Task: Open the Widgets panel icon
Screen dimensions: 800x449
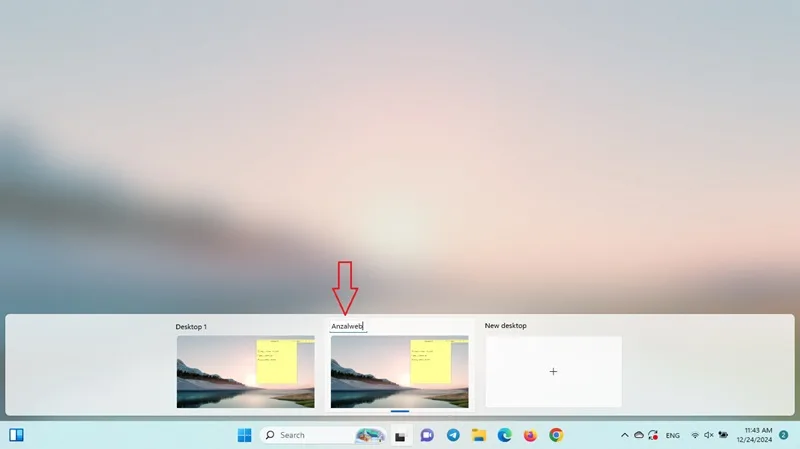Action: 16,435
